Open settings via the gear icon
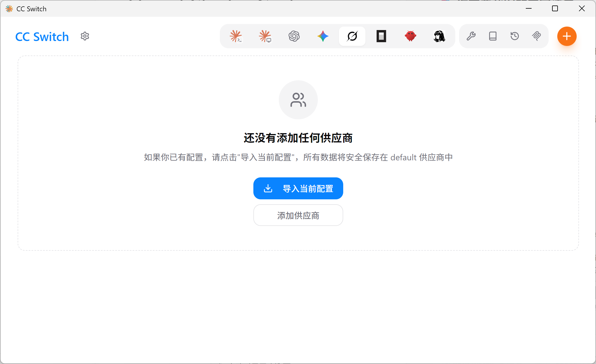 (x=85, y=36)
